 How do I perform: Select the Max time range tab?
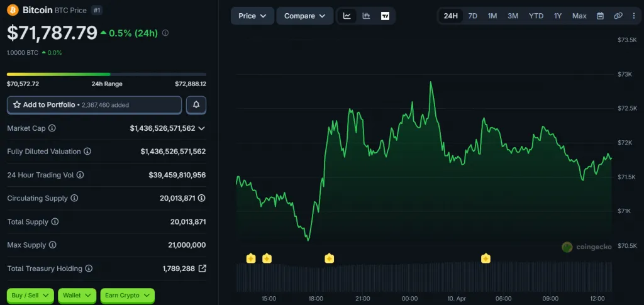click(579, 16)
